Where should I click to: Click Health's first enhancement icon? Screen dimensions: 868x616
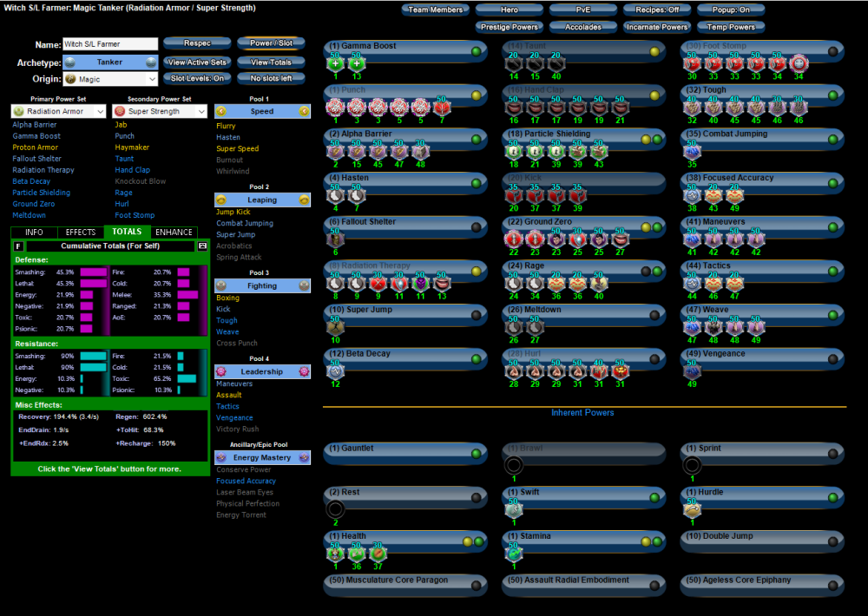pos(333,552)
